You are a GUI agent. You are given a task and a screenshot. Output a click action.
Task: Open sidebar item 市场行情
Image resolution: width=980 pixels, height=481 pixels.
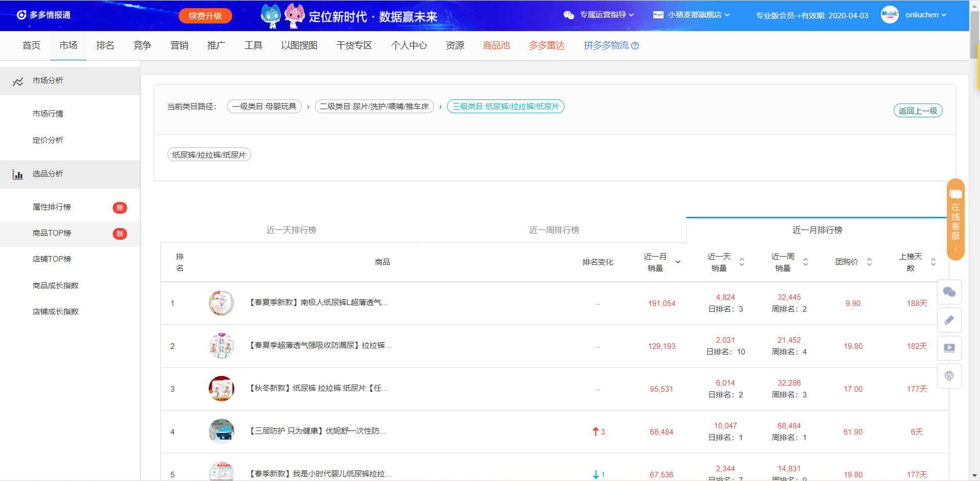point(48,114)
